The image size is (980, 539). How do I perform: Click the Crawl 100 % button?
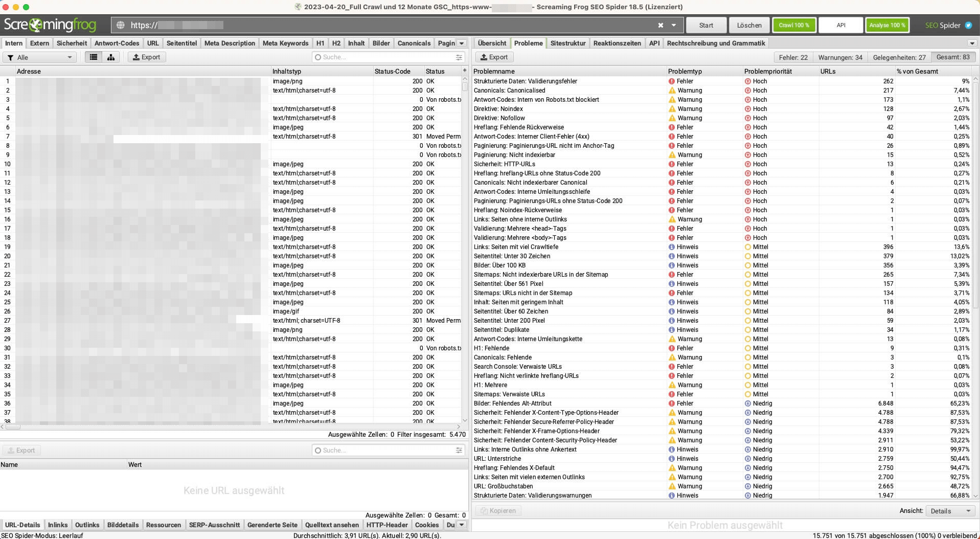coord(794,25)
